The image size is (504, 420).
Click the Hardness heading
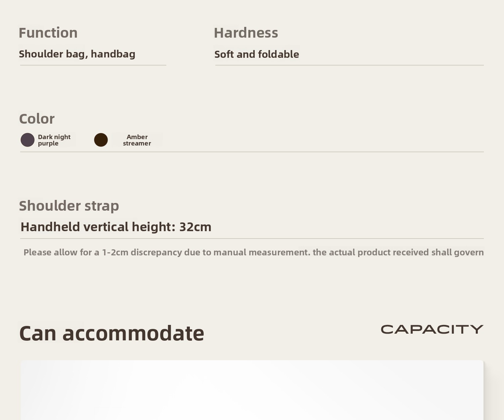pyautogui.click(x=246, y=33)
